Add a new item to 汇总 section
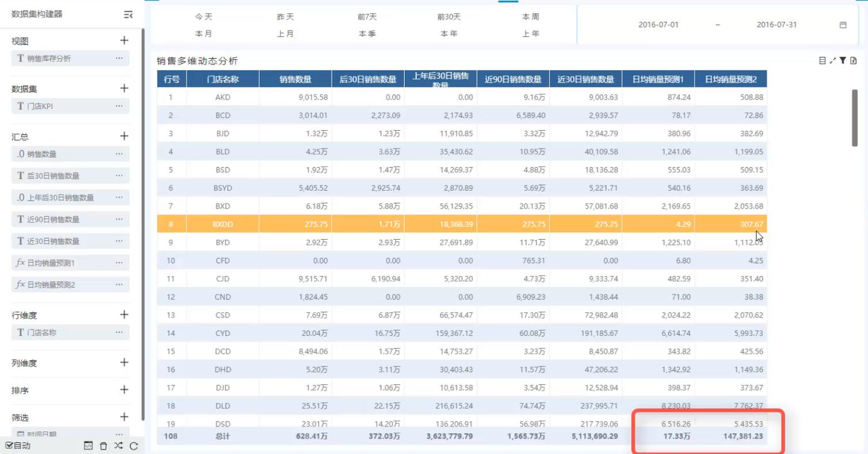Screen dimensions: 868x454 click(x=124, y=137)
